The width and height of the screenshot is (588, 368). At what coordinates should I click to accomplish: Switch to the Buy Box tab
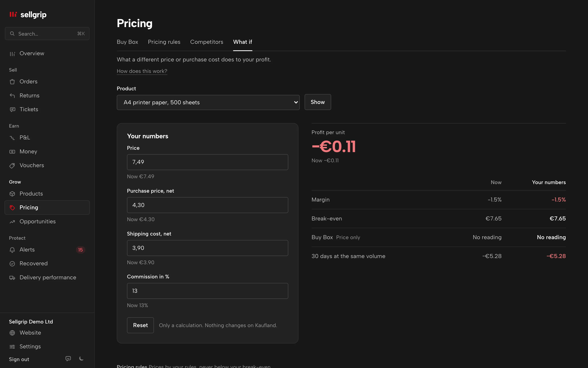pos(127,42)
